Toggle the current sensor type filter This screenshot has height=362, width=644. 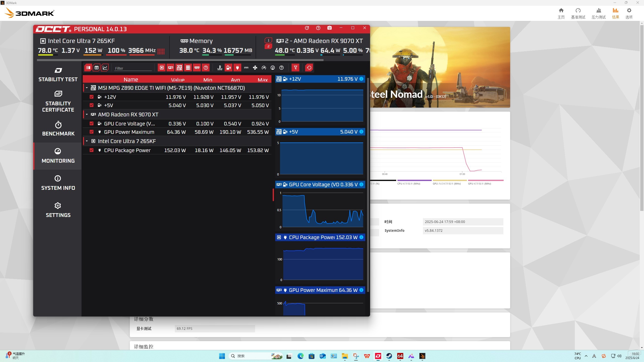coord(246,68)
